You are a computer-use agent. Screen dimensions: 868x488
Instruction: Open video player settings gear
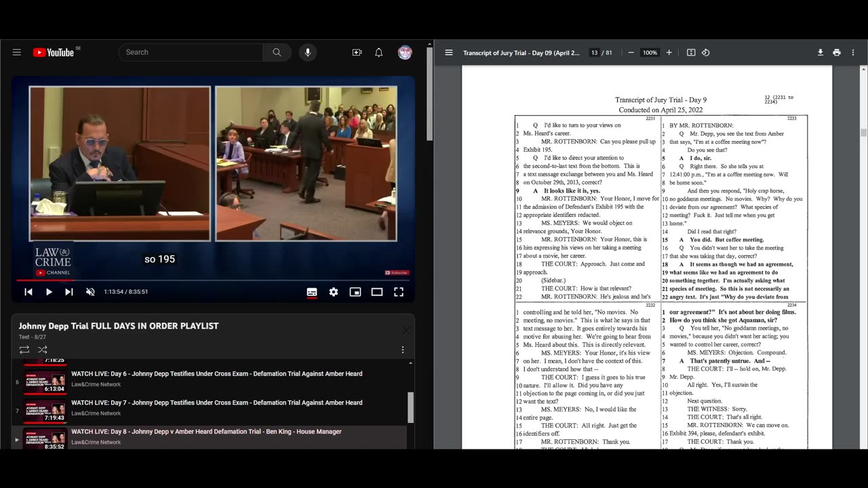(x=334, y=291)
